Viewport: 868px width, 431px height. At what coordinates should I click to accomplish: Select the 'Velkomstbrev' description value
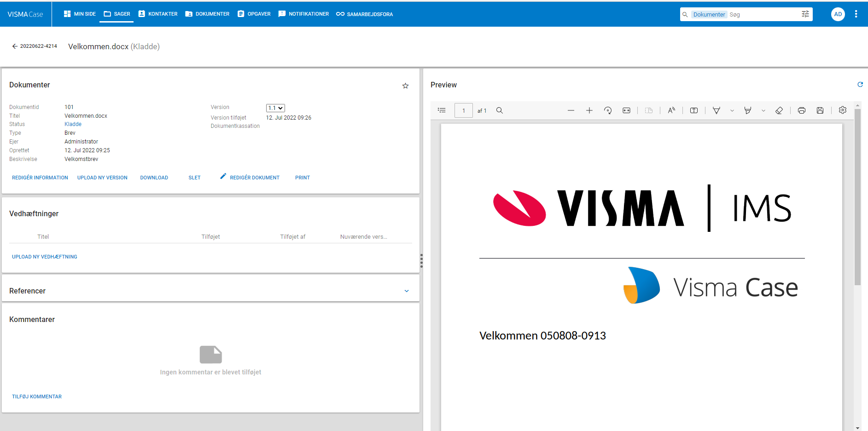[x=82, y=159]
